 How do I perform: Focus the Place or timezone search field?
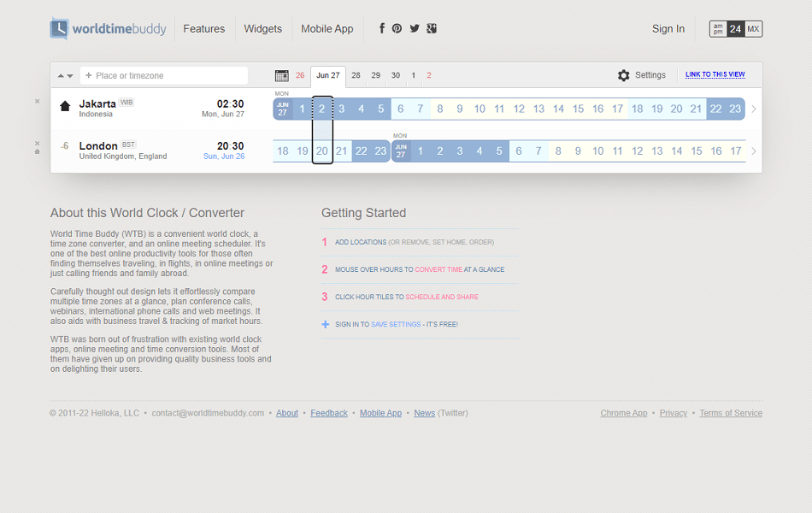point(164,75)
